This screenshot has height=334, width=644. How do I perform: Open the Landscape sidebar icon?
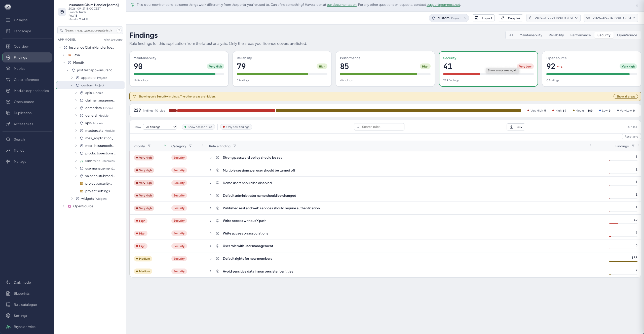tap(8, 31)
